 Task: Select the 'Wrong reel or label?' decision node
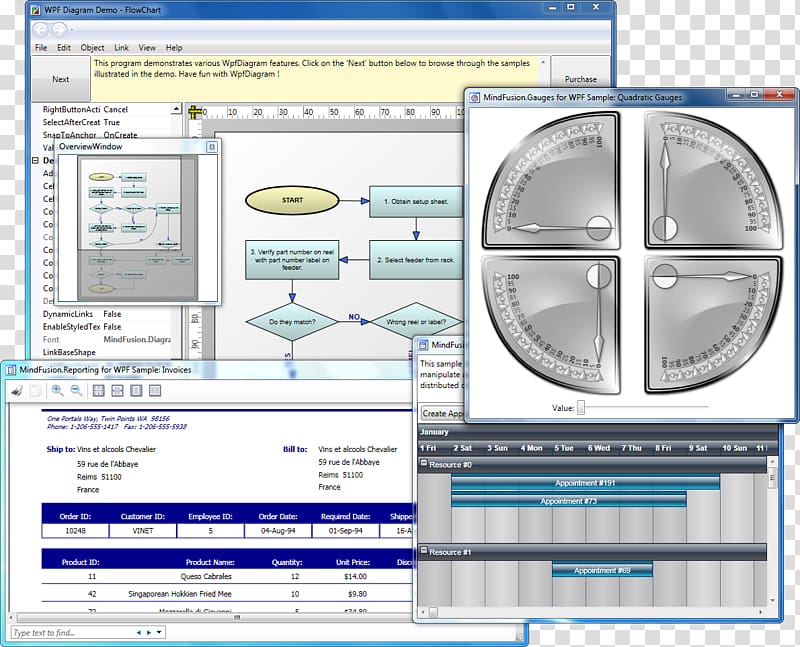coord(416,322)
